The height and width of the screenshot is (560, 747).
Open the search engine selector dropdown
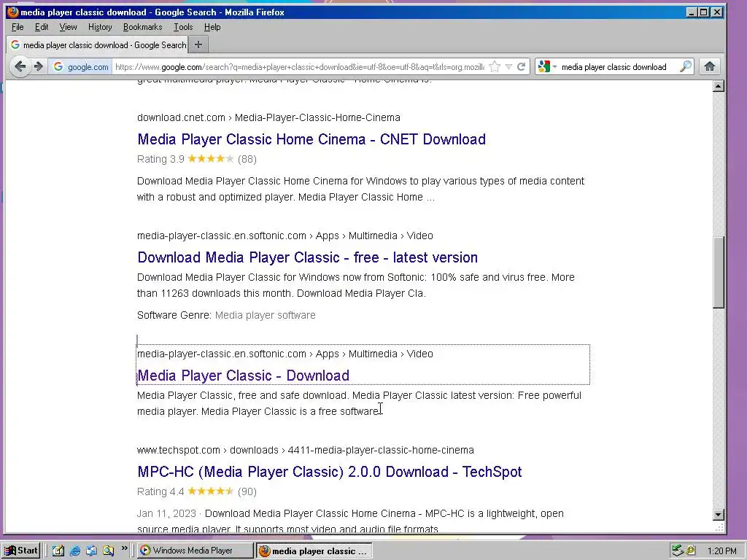click(x=547, y=66)
